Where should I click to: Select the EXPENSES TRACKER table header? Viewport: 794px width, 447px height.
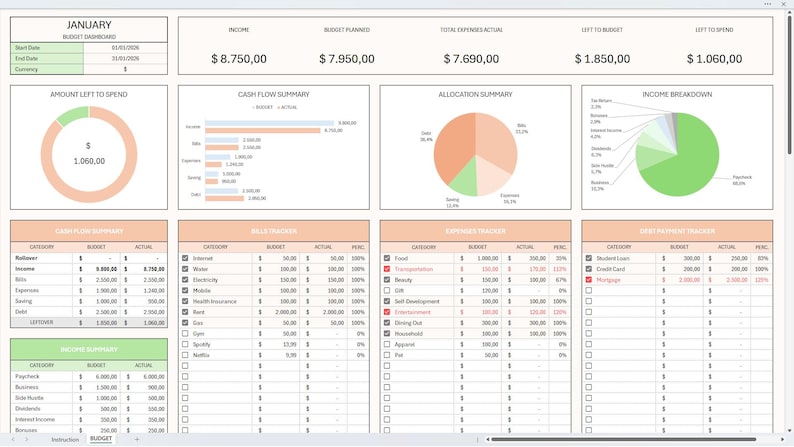(x=475, y=231)
